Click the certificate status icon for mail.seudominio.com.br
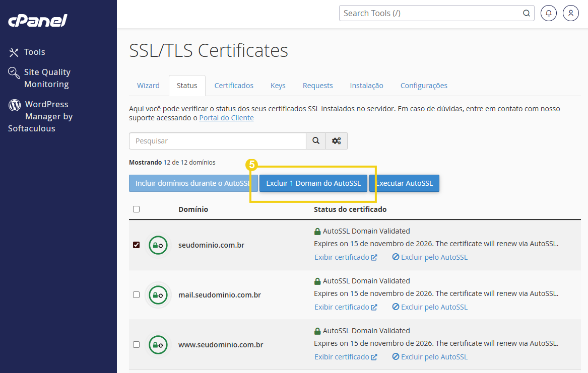 tap(158, 295)
